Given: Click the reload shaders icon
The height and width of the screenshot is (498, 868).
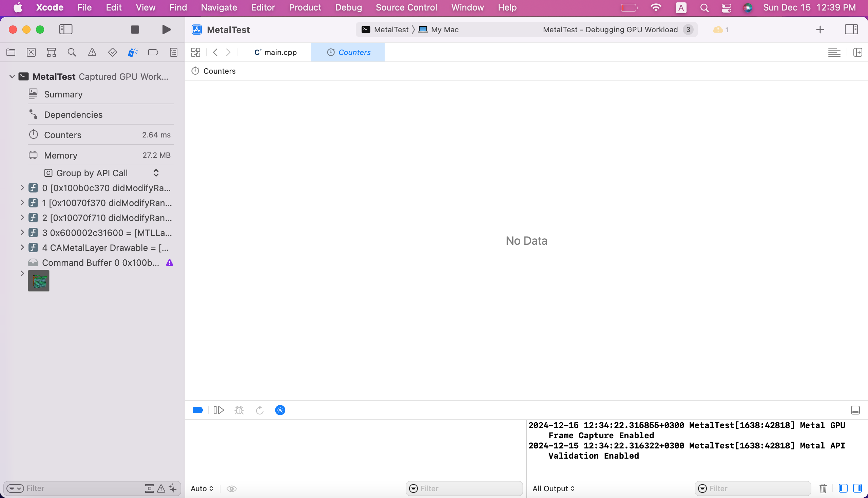Looking at the screenshot, I should pos(260,410).
